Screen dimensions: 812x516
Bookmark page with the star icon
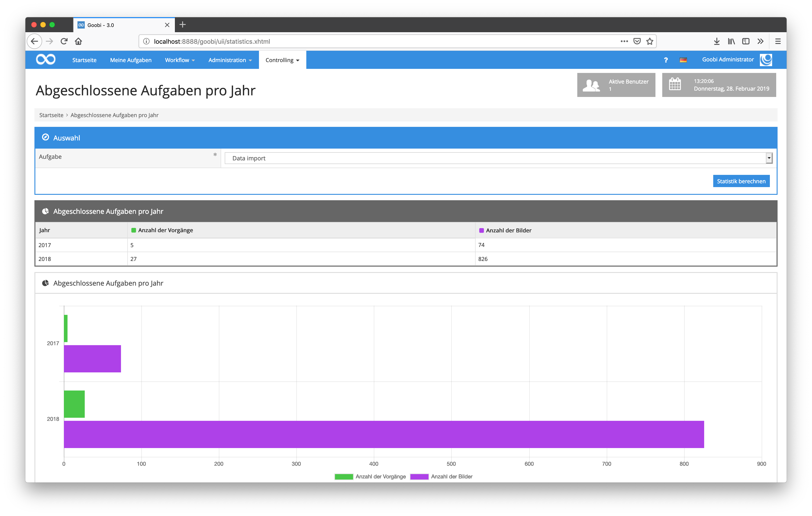tap(650, 41)
